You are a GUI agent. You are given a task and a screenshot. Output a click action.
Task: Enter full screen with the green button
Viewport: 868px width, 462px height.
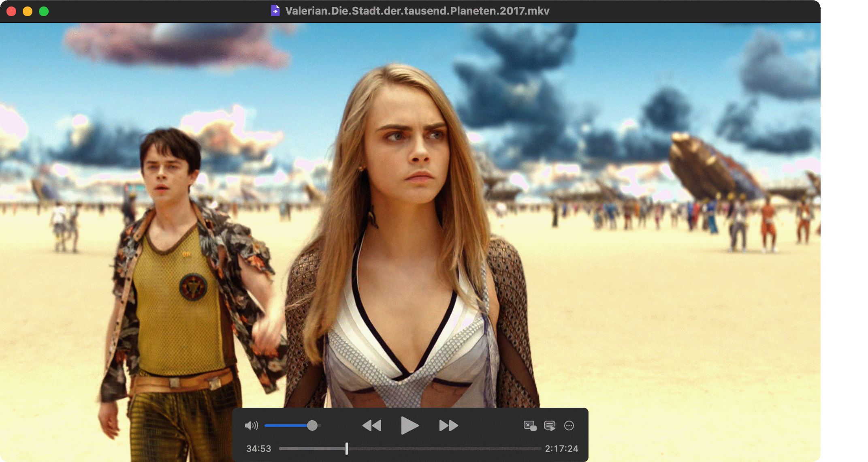click(44, 11)
